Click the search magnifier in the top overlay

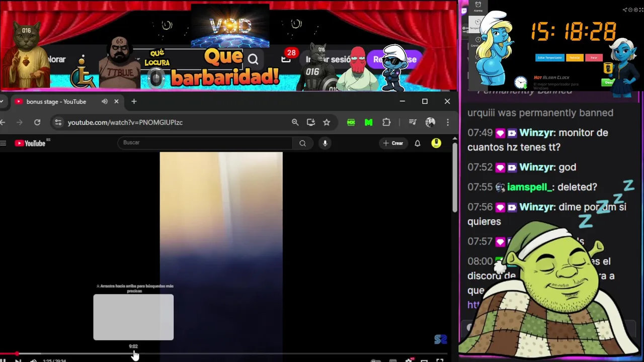(253, 60)
